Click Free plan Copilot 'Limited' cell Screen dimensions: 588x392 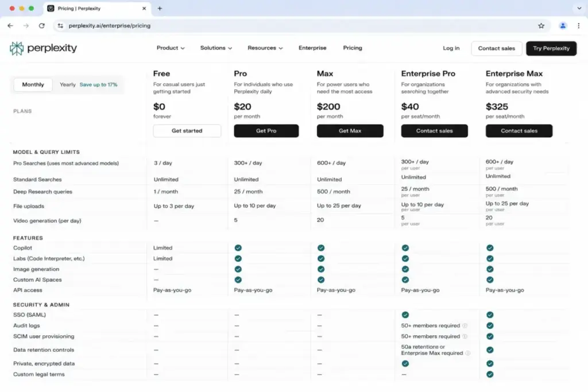[x=163, y=248]
